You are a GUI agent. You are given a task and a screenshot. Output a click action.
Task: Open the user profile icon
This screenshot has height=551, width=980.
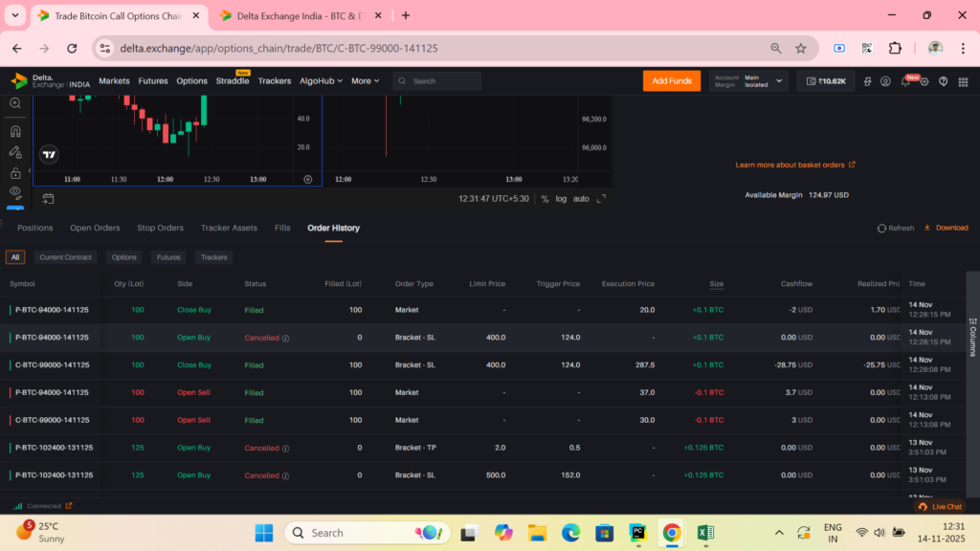886,81
